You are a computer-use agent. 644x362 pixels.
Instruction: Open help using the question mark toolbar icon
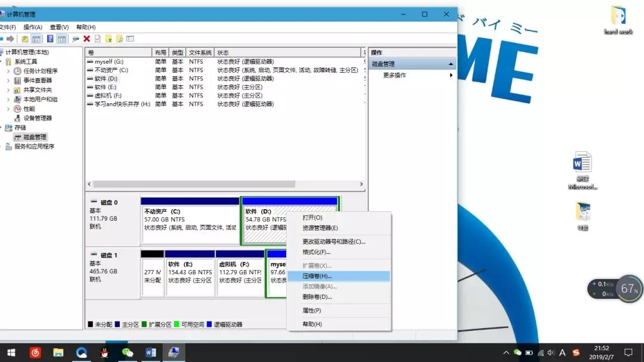click(x=50, y=39)
